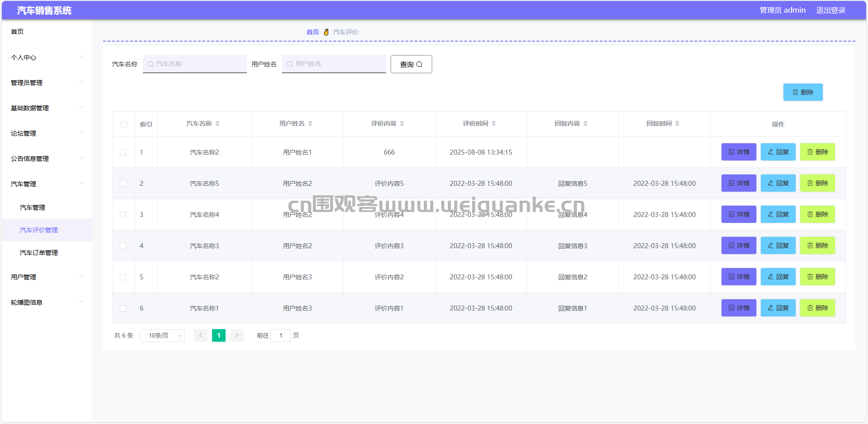Open the 汽车管理 submenu item

47,207
